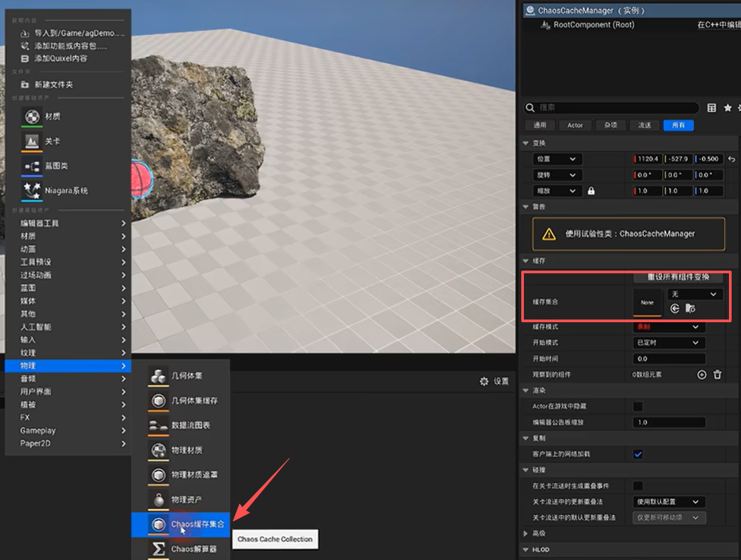Open the 缓存模式 dropdown
The height and width of the screenshot is (560, 741).
pos(669,327)
